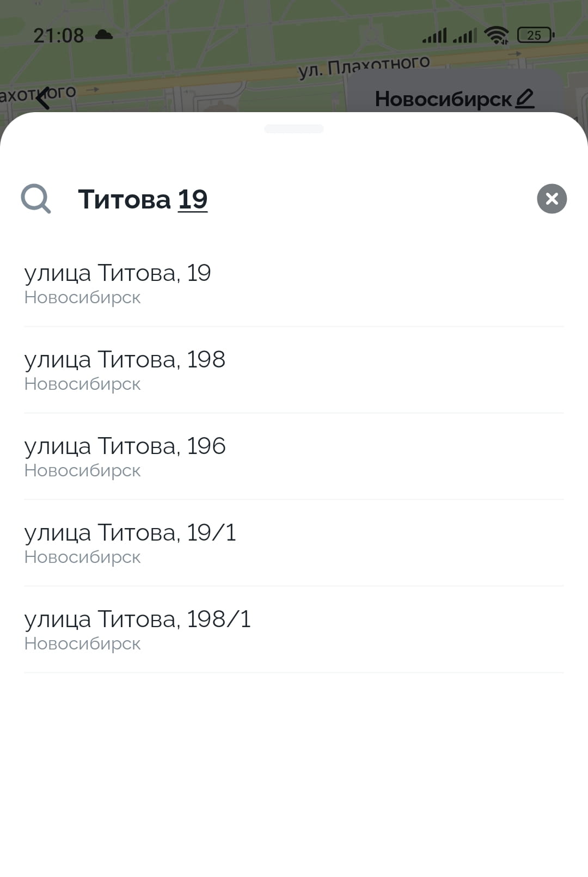This screenshot has width=588, height=877.
Task: Tap the first cellular signal bars icon
Action: pyautogui.click(x=434, y=35)
